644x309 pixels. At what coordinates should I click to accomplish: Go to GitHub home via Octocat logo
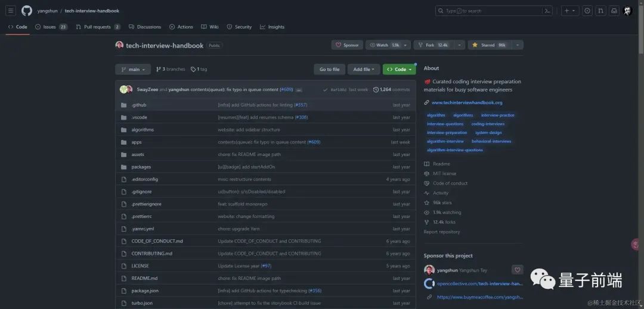tap(27, 11)
